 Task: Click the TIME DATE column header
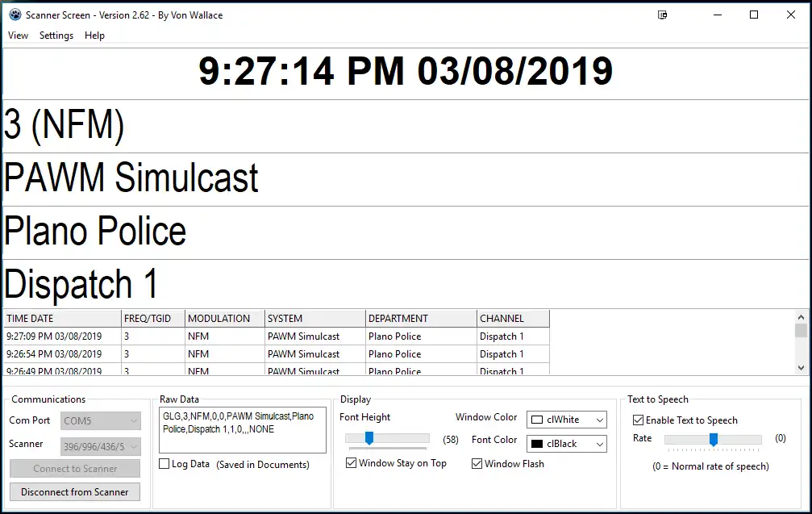point(62,318)
